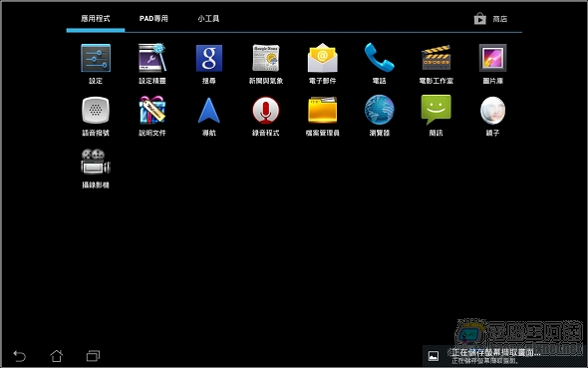Switch to the 小工具 widgets tab

208,19
